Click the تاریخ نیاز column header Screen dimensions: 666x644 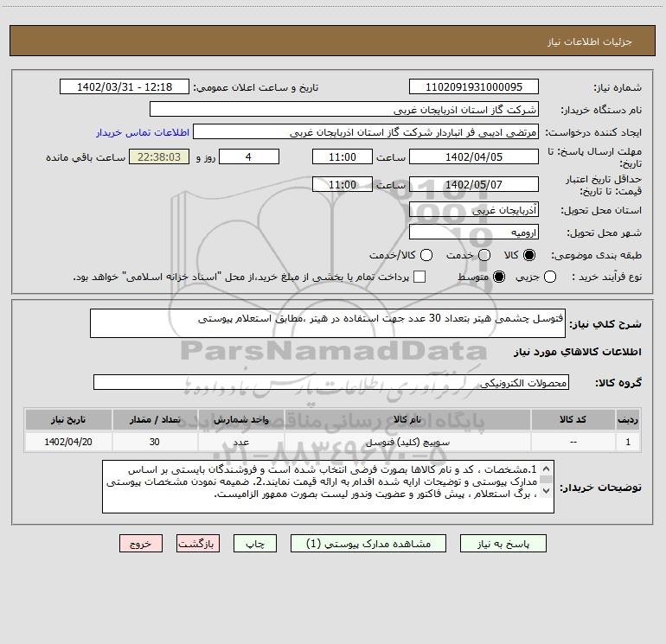[68, 419]
